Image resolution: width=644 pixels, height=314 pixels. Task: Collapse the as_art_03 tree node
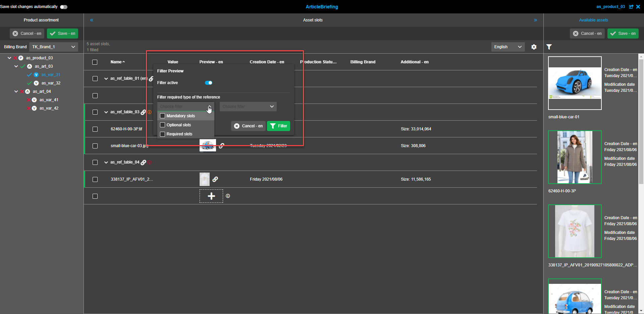16,66
